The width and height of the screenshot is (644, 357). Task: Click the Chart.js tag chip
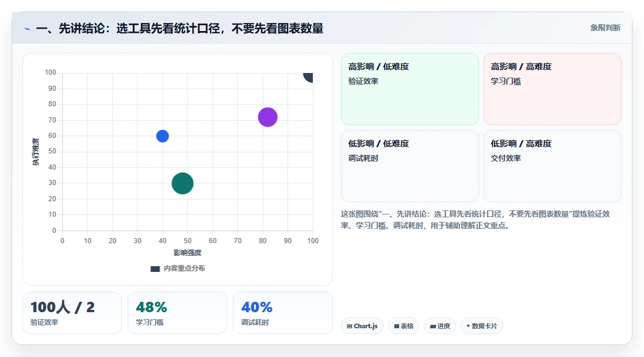[362, 326]
